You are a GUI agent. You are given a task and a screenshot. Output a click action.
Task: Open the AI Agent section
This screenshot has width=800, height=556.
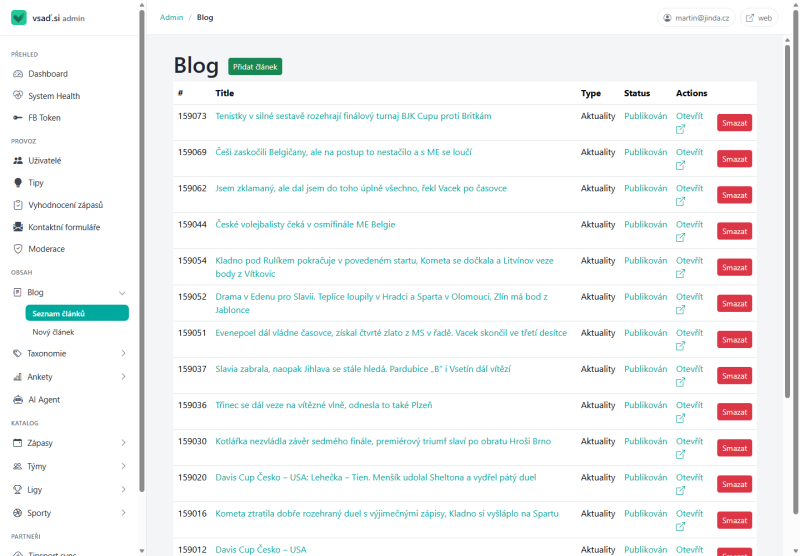[44, 400]
